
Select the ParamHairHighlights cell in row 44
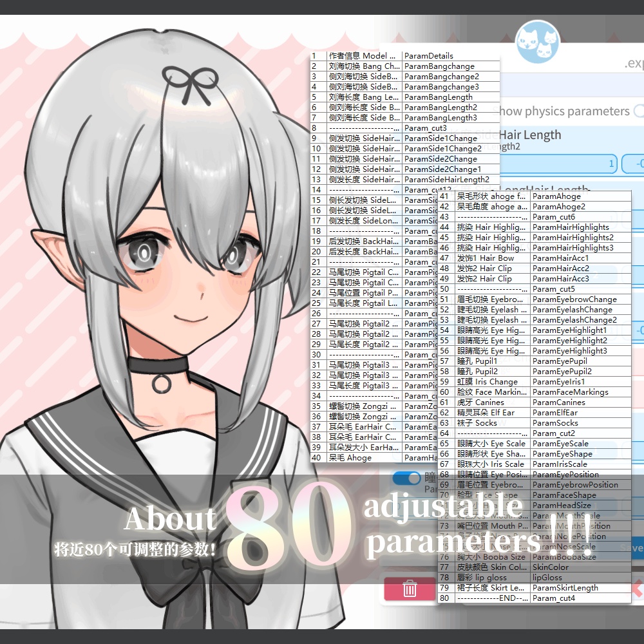pos(581,227)
